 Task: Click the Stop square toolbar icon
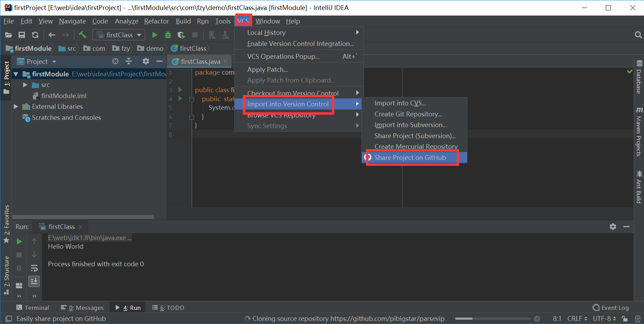coord(195,35)
